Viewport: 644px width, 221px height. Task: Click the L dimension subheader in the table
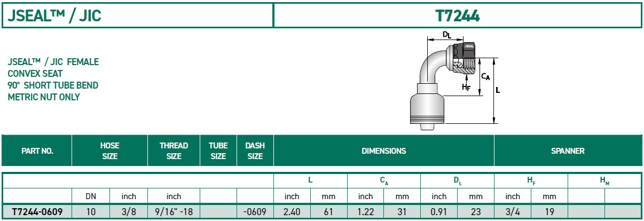point(310,181)
